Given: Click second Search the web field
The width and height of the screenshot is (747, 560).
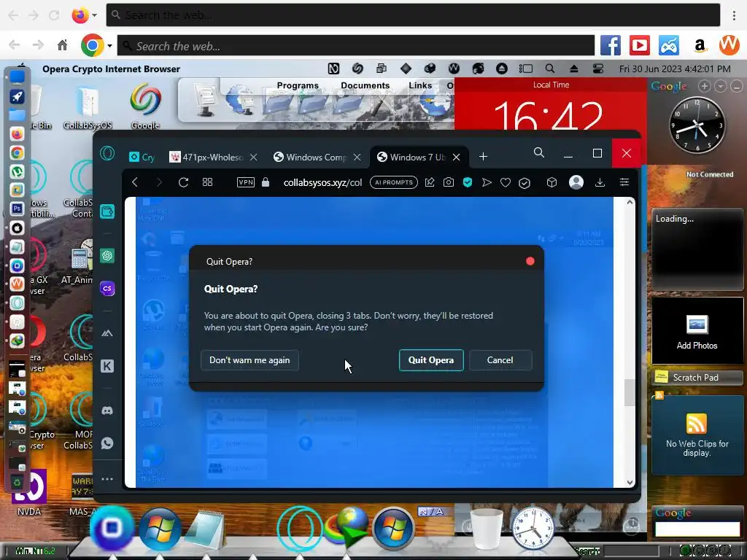Looking at the screenshot, I should pyautogui.click(x=356, y=46).
